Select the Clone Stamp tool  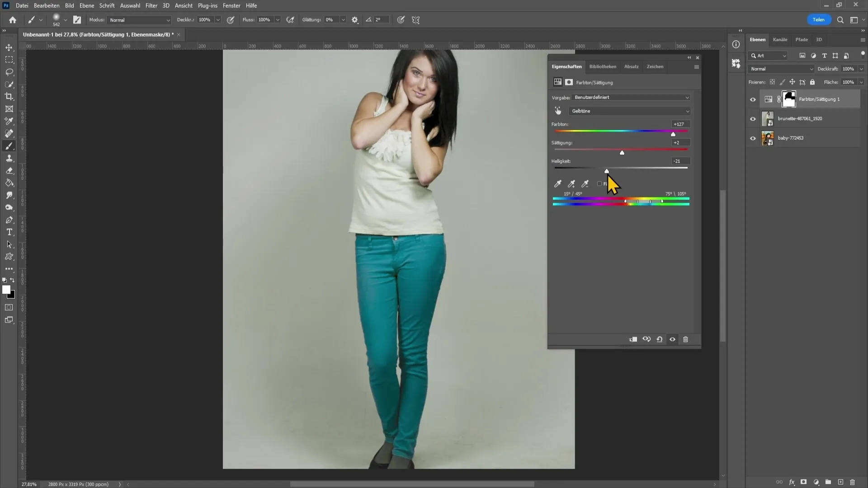9,158
